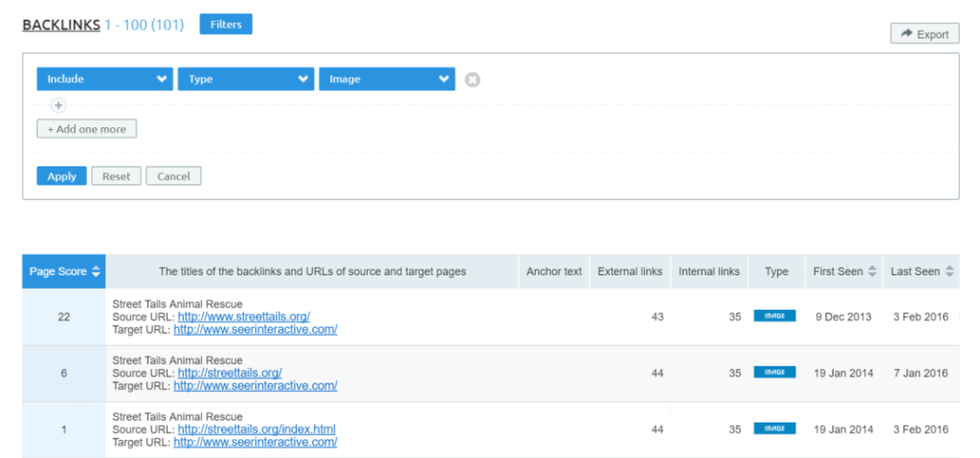This screenshot has height=458, width=980.
Task: Click the Add one more button
Action: [87, 129]
